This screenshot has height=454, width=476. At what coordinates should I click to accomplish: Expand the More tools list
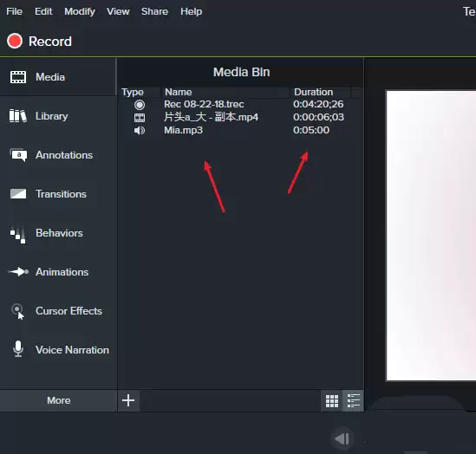pyautogui.click(x=59, y=400)
